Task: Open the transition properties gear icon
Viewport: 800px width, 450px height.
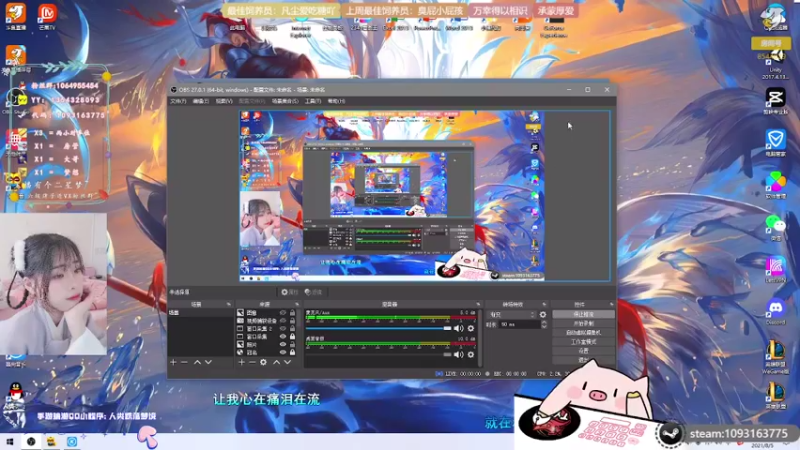Action: tap(543, 315)
